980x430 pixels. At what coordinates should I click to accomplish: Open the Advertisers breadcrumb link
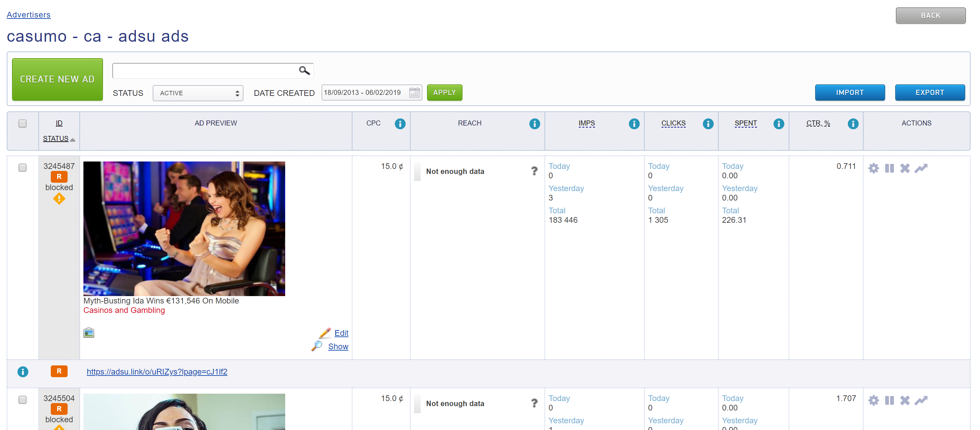pyautogui.click(x=29, y=14)
